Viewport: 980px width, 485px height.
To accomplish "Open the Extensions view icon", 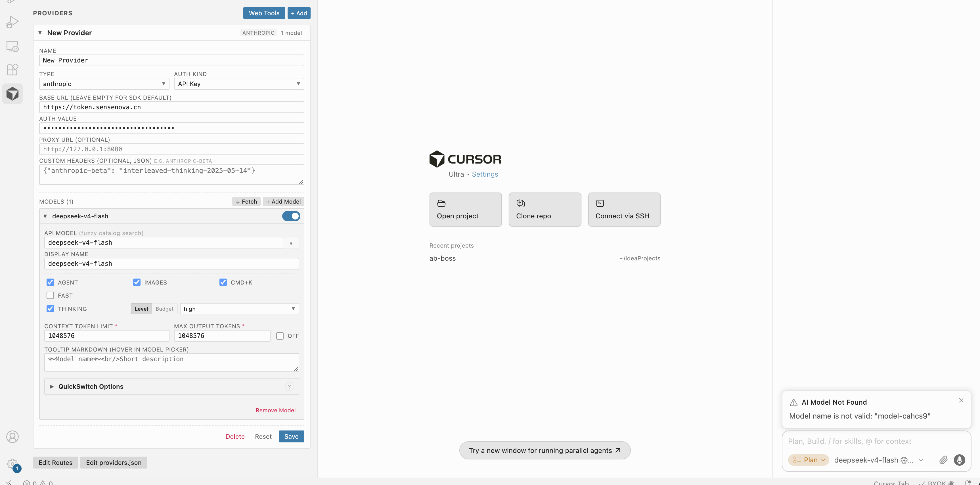I will click(x=12, y=70).
